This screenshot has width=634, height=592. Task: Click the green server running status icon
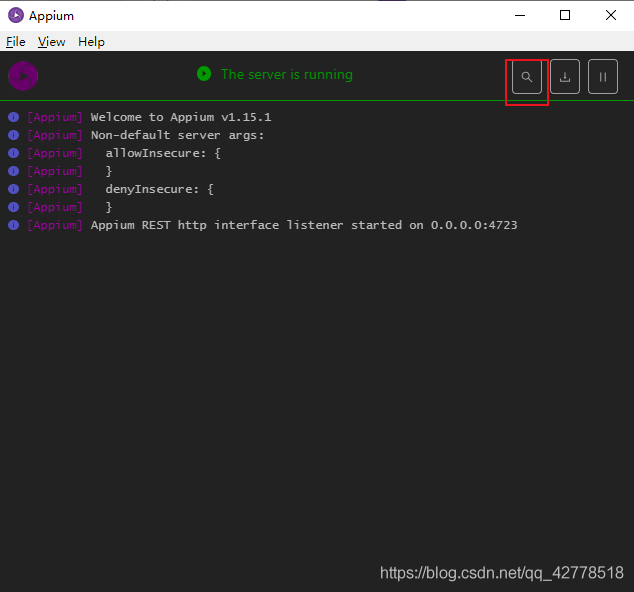tap(204, 74)
